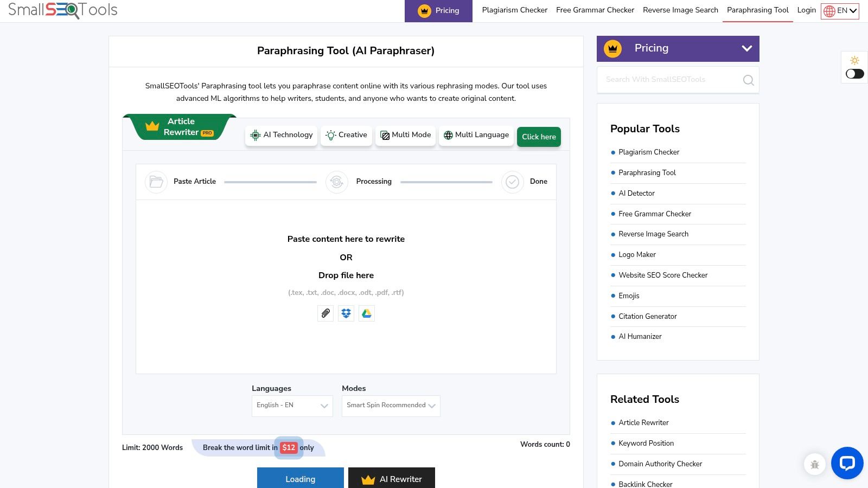868x488 pixels.
Task: Open Website SEO Score Checker link
Action: pyautogui.click(x=663, y=275)
